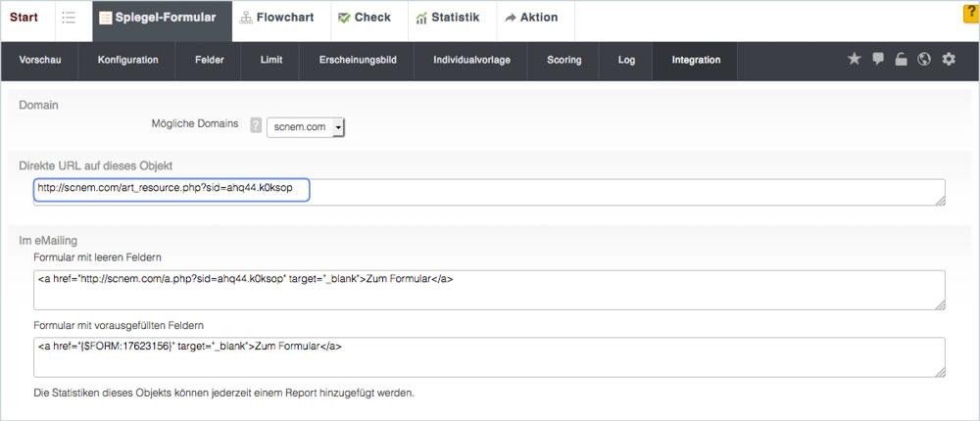This screenshot has width=980, height=421.
Task: Open the Konfiguration section
Action: point(127,60)
